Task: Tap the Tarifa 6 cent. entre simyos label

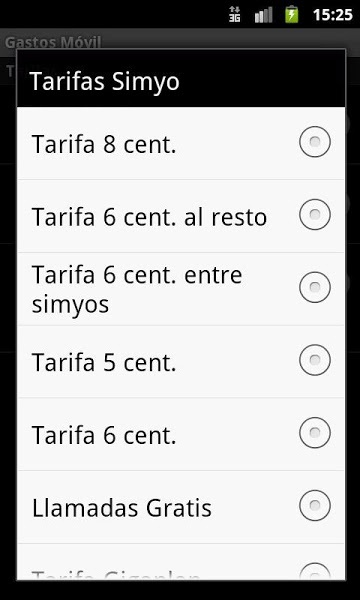Action: pyautogui.click(x=137, y=289)
